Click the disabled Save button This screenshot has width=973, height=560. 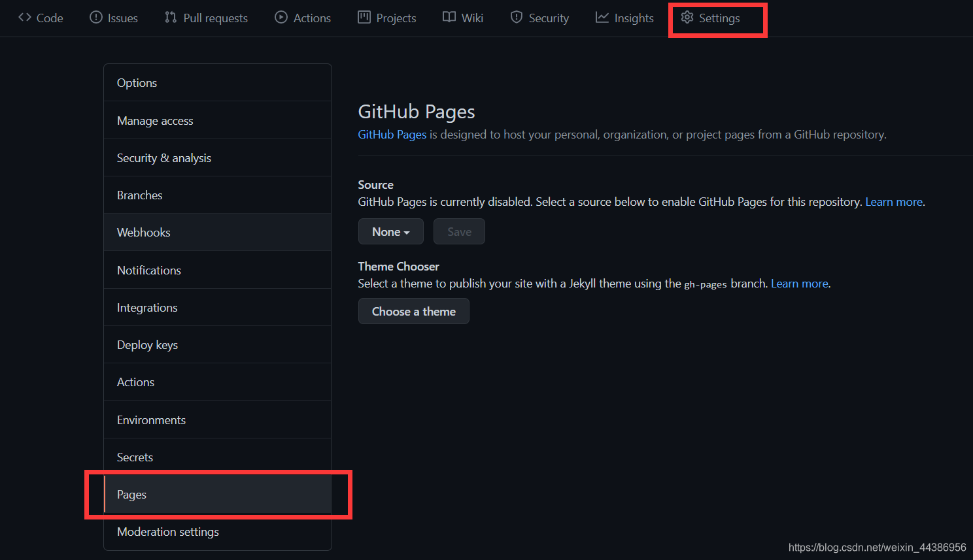(459, 231)
